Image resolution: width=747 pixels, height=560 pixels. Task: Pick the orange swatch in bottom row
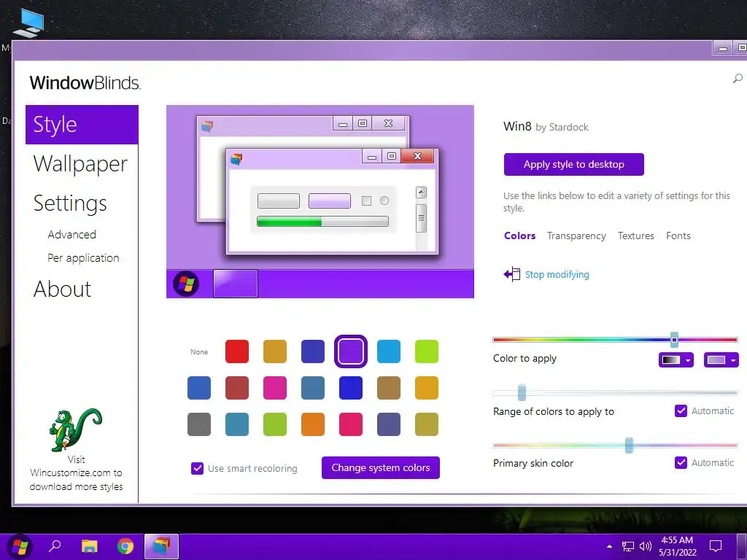tap(312, 424)
